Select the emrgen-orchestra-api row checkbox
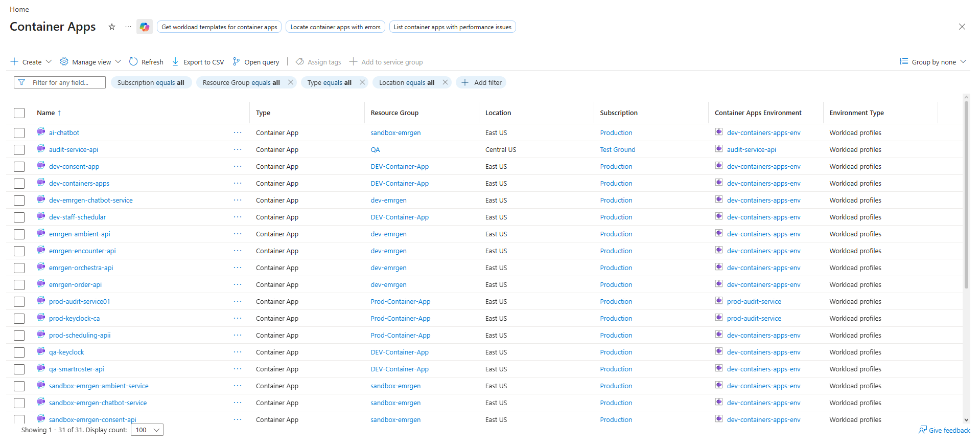Screen dimensions: 980x444 19,268
